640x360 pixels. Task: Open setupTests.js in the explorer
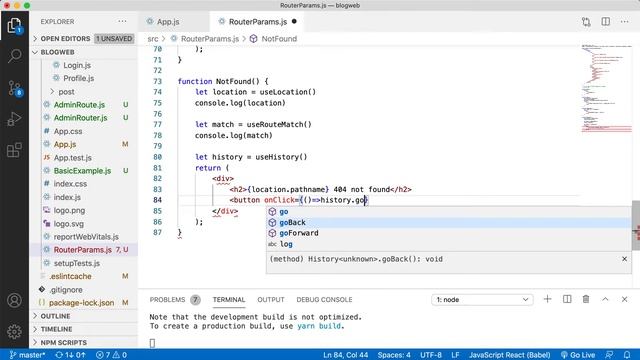(x=77, y=263)
